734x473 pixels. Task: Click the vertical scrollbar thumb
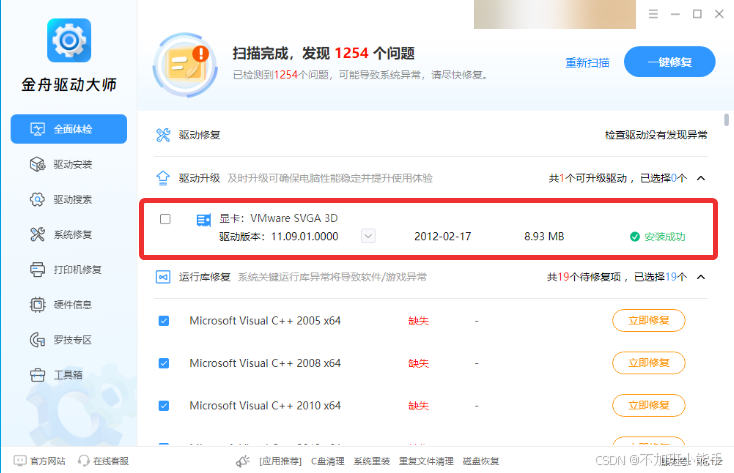(x=726, y=119)
